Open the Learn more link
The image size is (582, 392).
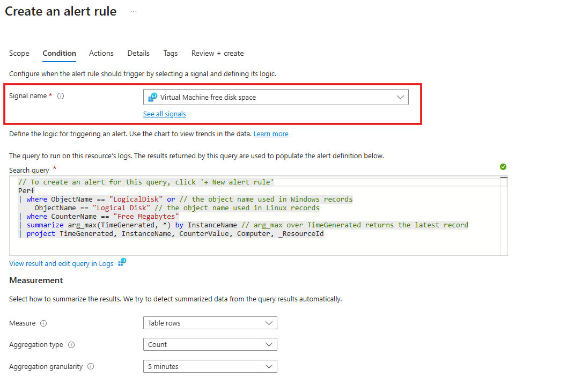point(271,134)
